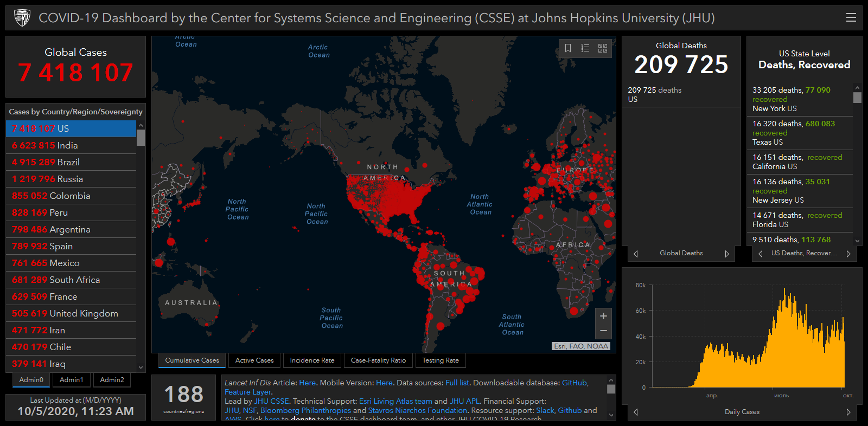Switch to Active Cases map tab
The width and height of the screenshot is (868, 426).
point(254,360)
